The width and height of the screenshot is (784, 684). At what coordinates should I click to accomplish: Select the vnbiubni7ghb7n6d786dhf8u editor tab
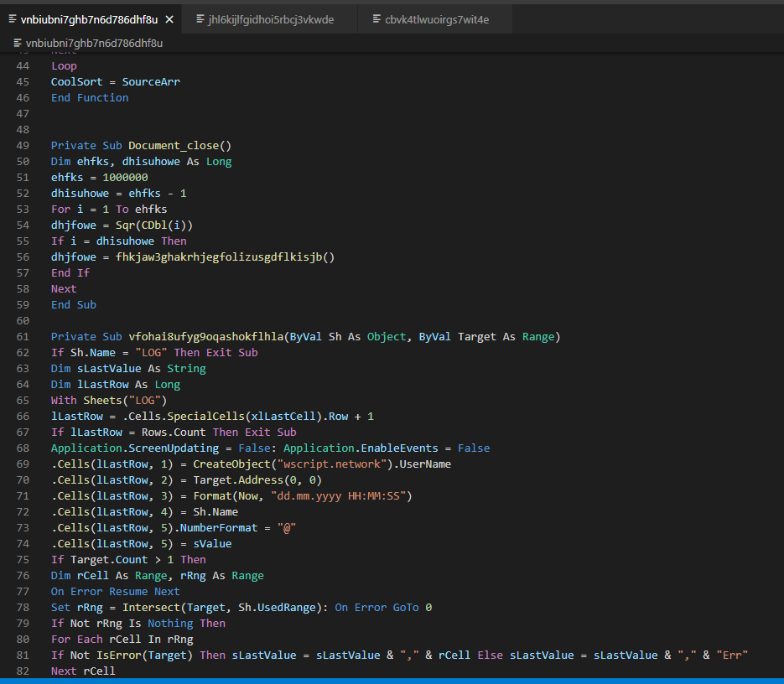[89, 19]
